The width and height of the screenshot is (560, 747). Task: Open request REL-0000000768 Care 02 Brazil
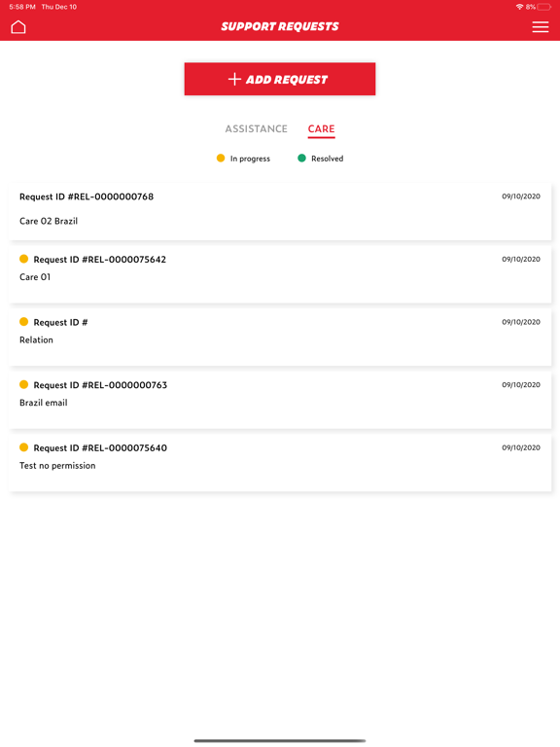click(280, 211)
